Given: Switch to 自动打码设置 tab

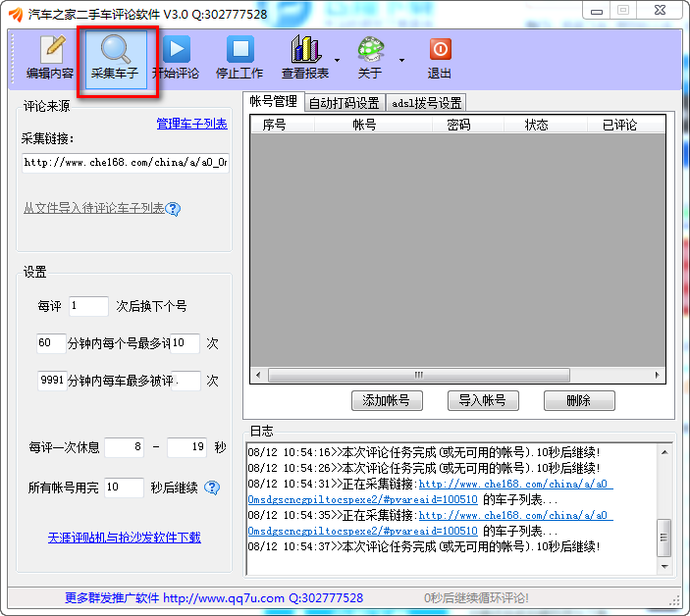Looking at the screenshot, I should click(x=345, y=103).
